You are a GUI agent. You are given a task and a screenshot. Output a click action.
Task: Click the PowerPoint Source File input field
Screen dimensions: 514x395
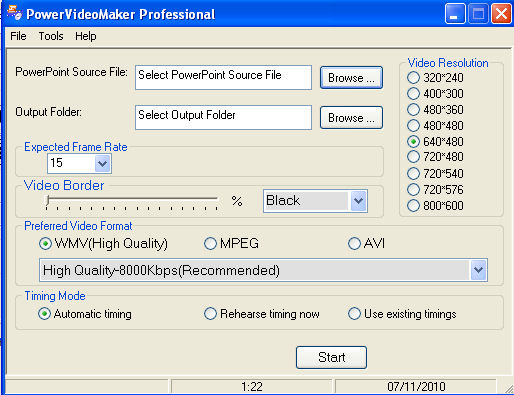coord(223,77)
